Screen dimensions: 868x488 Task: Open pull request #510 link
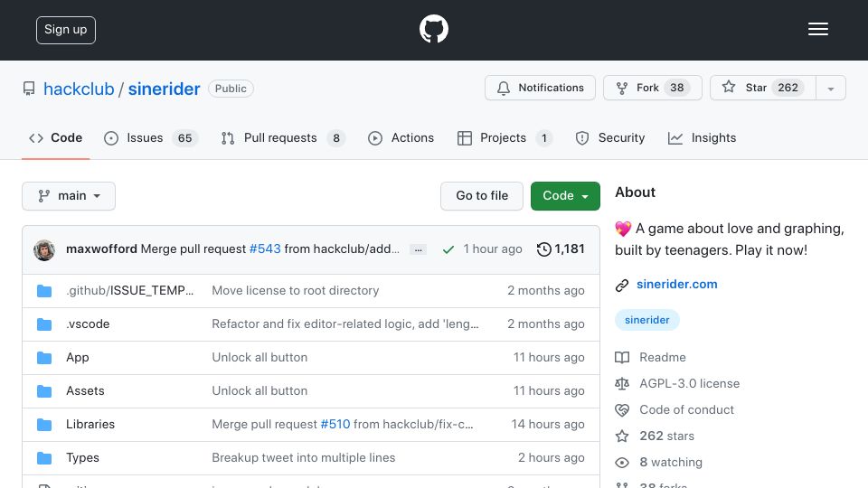coord(335,424)
